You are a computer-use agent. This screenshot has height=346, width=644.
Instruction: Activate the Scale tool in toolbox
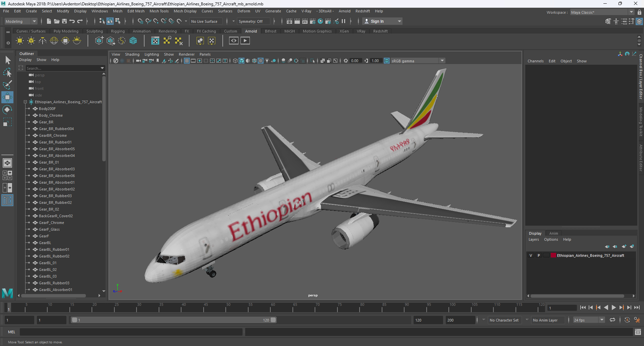7,122
